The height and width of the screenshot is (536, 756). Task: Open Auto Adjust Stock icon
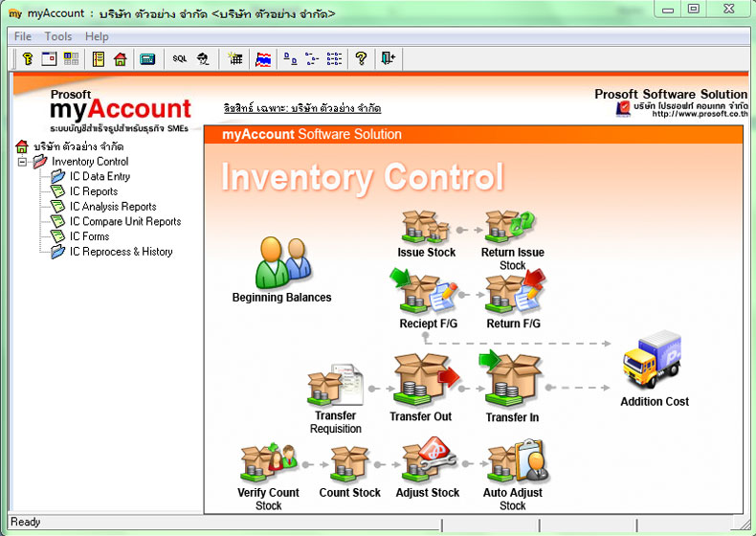pyautogui.click(x=517, y=460)
